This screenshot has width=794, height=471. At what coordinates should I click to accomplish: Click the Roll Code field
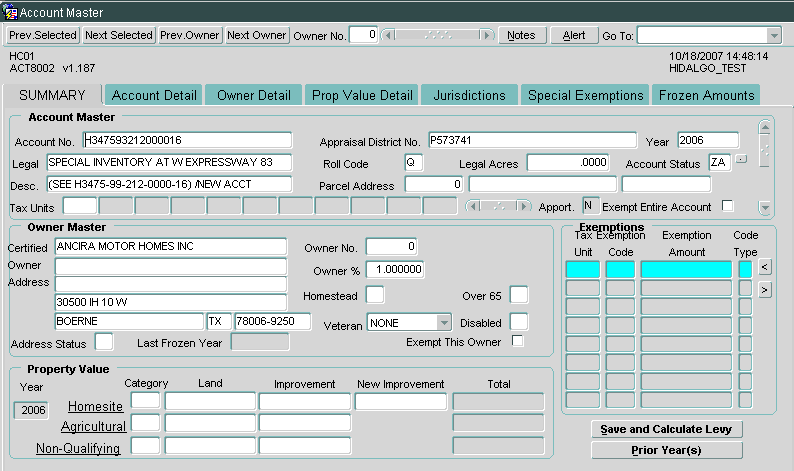(414, 163)
